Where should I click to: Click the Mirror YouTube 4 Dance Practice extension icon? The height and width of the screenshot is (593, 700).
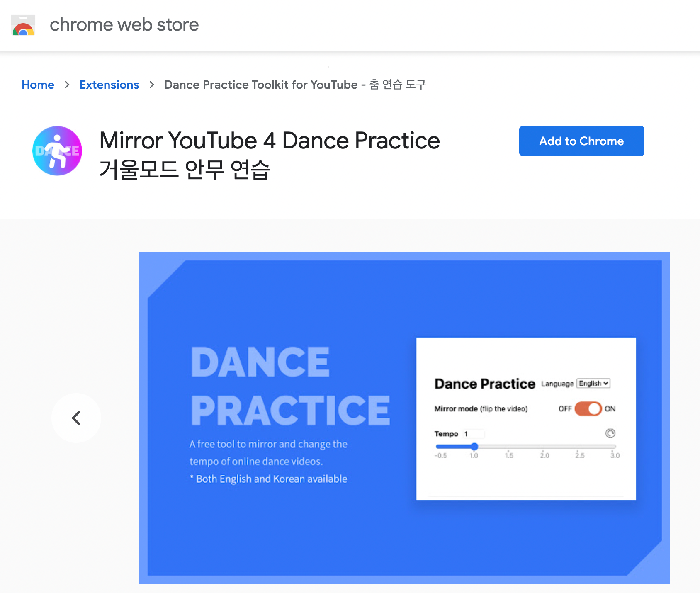pos(57,151)
